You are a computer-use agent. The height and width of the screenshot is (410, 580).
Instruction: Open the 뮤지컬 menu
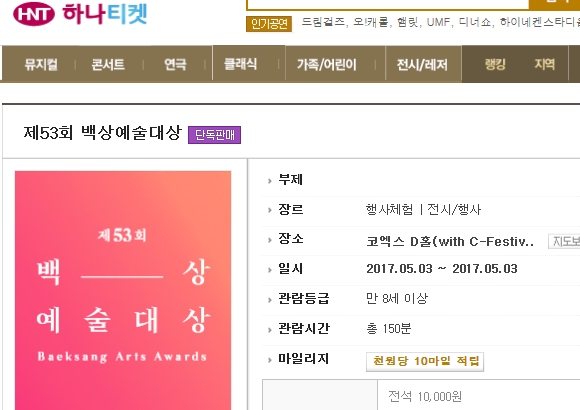(41, 64)
